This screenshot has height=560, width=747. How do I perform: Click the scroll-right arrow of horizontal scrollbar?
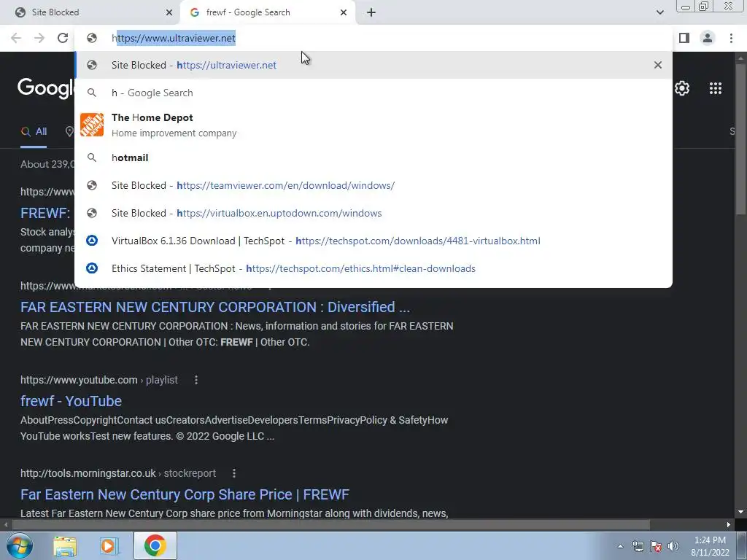point(729,525)
